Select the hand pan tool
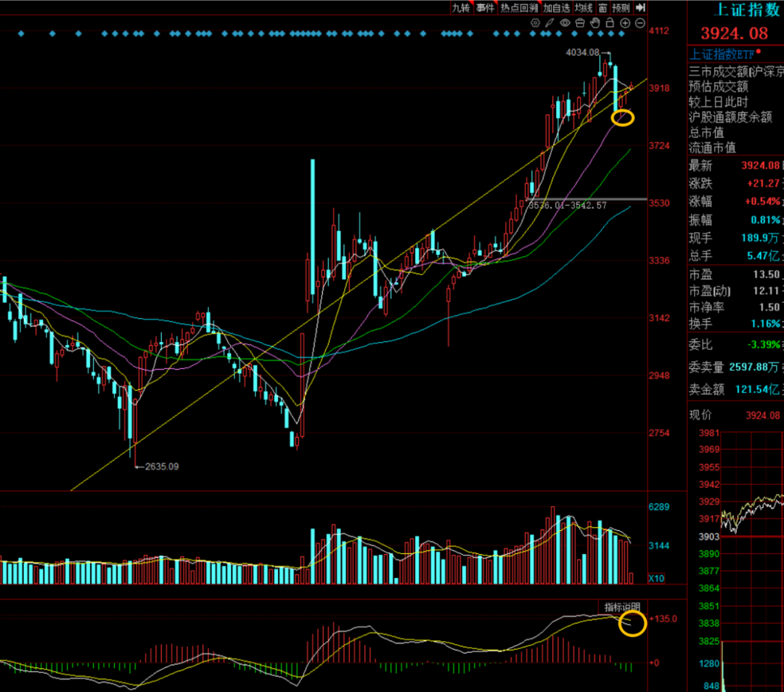 point(595,23)
